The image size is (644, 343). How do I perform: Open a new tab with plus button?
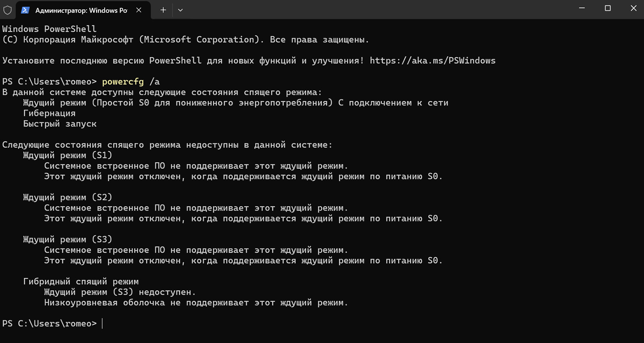[163, 10]
